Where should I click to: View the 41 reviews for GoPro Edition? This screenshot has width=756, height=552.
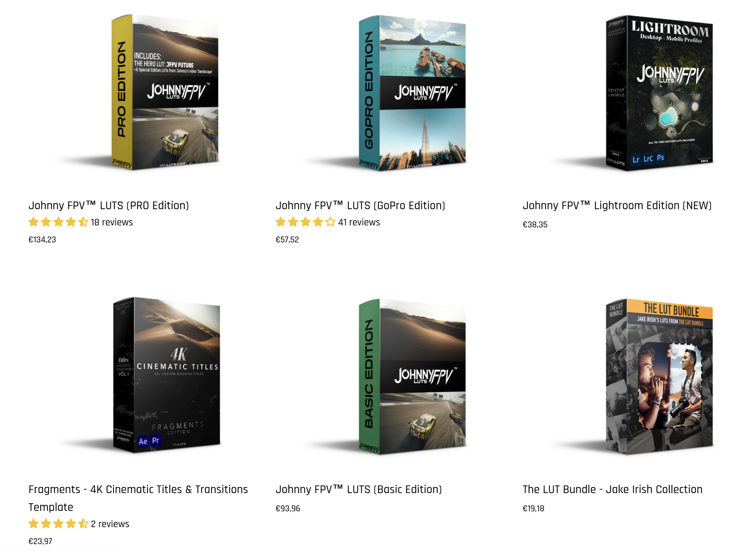pyautogui.click(x=359, y=222)
